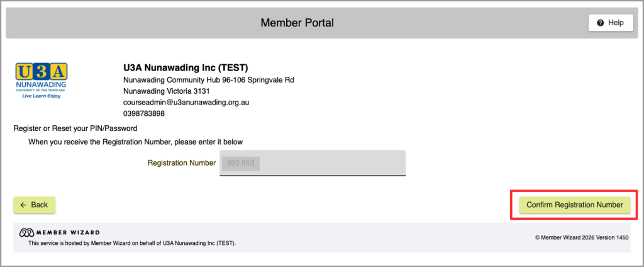Screen dimensions: 644x267
Task: Click the Registration Number field label
Action: pos(182,163)
